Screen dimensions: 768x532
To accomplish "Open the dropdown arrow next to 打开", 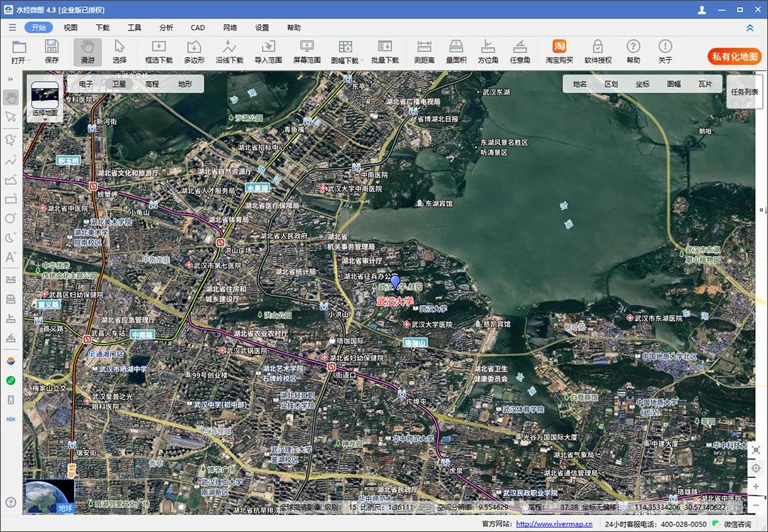I will pyautogui.click(x=29, y=60).
